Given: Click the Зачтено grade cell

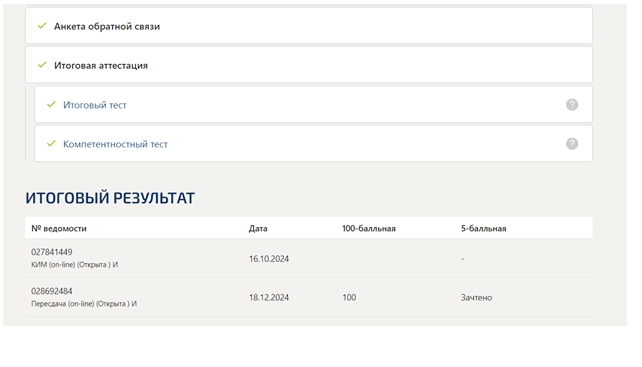Looking at the screenshot, I should [x=476, y=298].
